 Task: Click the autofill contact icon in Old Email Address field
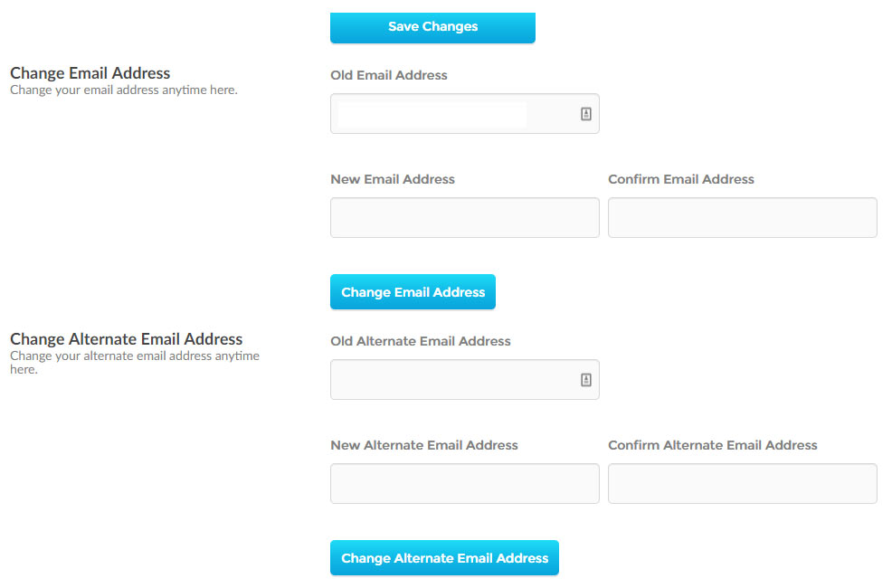coord(586,114)
